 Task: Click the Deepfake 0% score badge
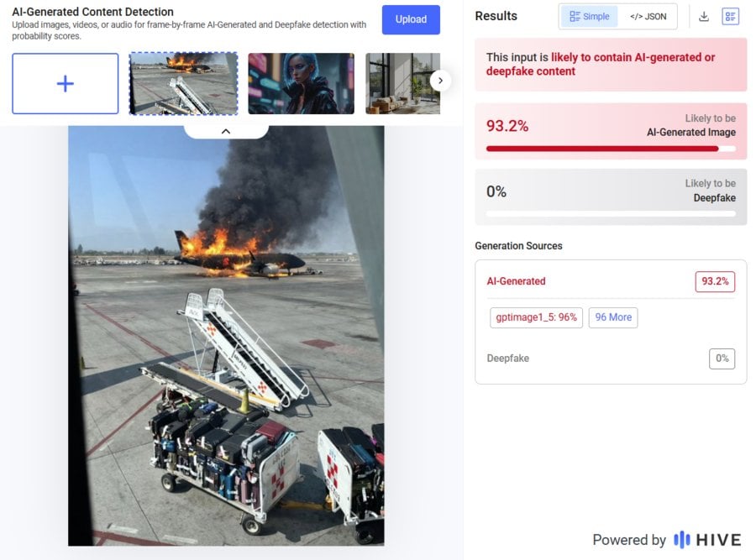coord(722,359)
